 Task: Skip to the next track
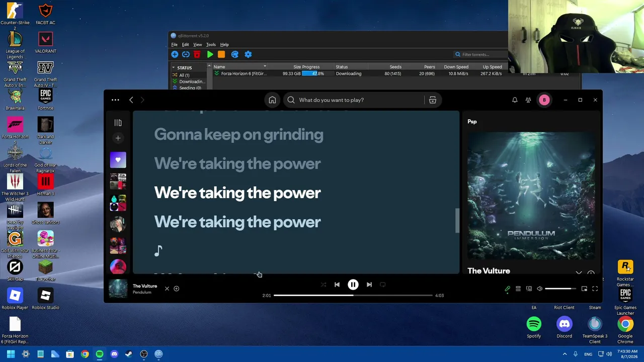point(369,285)
